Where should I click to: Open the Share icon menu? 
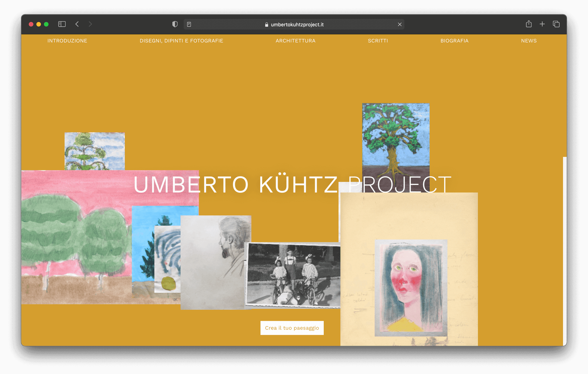pyautogui.click(x=529, y=24)
